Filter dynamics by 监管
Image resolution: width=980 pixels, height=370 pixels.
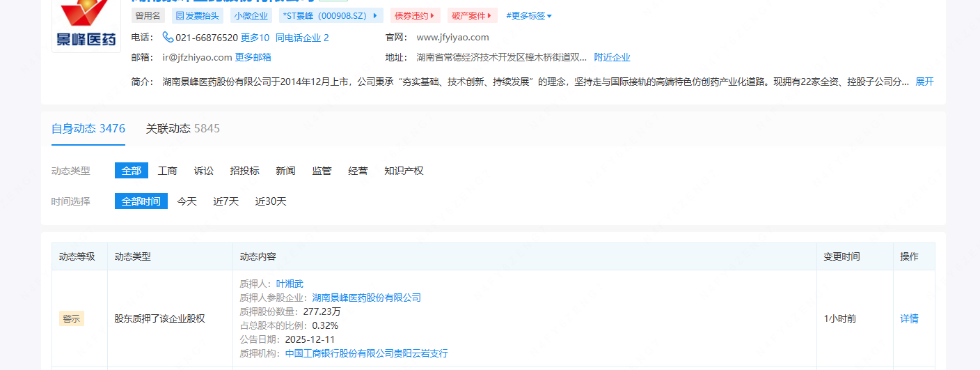tap(322, 171)
